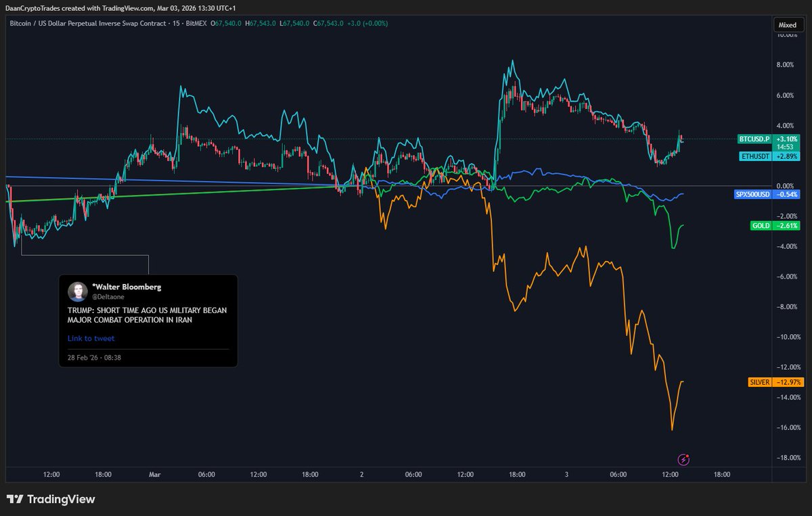This screenshot has height=516, width=812.
Task: Open the lightning bolt quick-action icon on chart
Action: [683, 459]
